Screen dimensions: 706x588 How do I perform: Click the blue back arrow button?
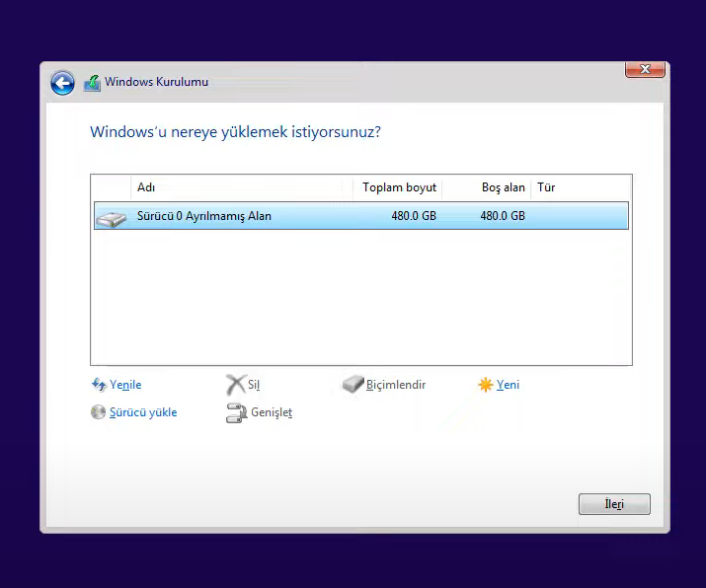(62, 83)
